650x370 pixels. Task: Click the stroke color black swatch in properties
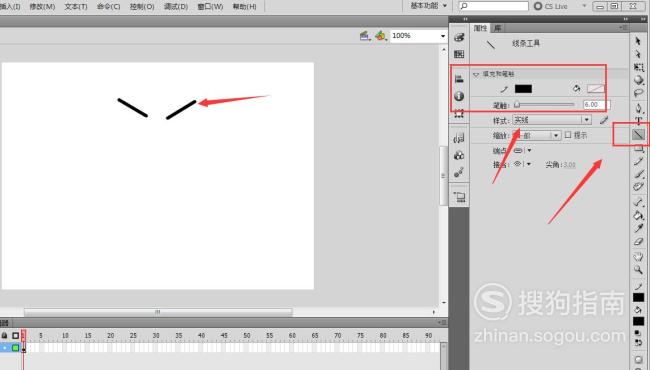click(523, 89)
